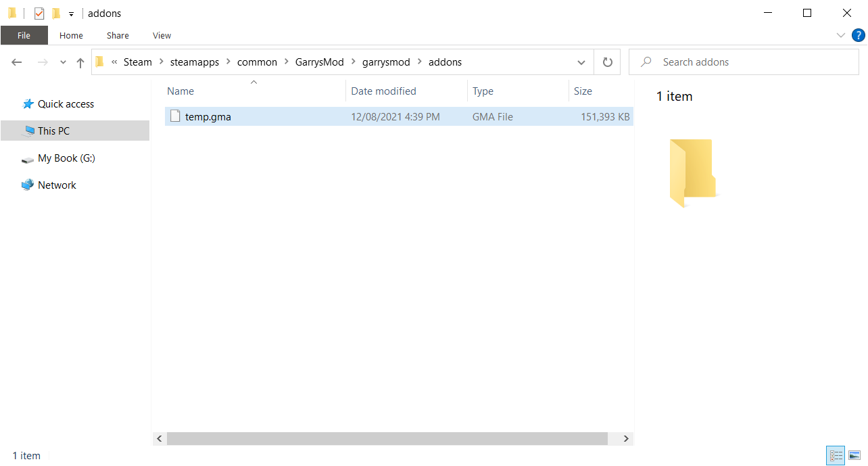868x466 pixels.
Task: Switch to the Home ribbon tab
Action: (x=71, y=35)
